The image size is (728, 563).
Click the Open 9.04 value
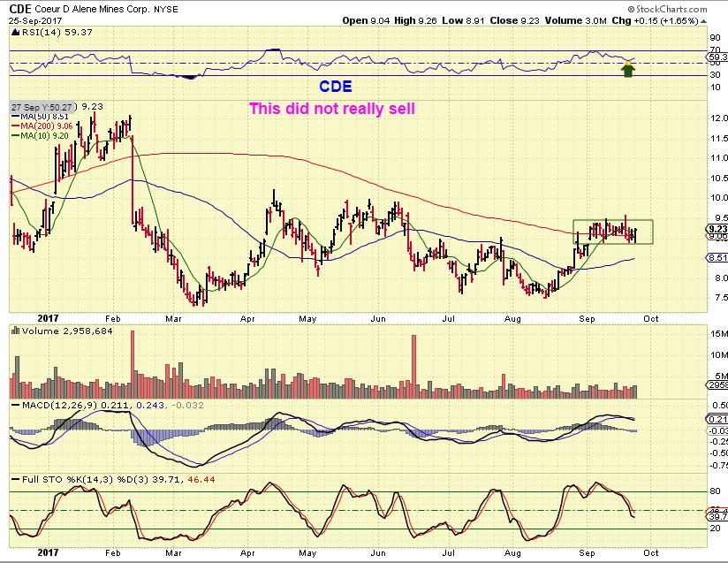[x=367, y=21]
